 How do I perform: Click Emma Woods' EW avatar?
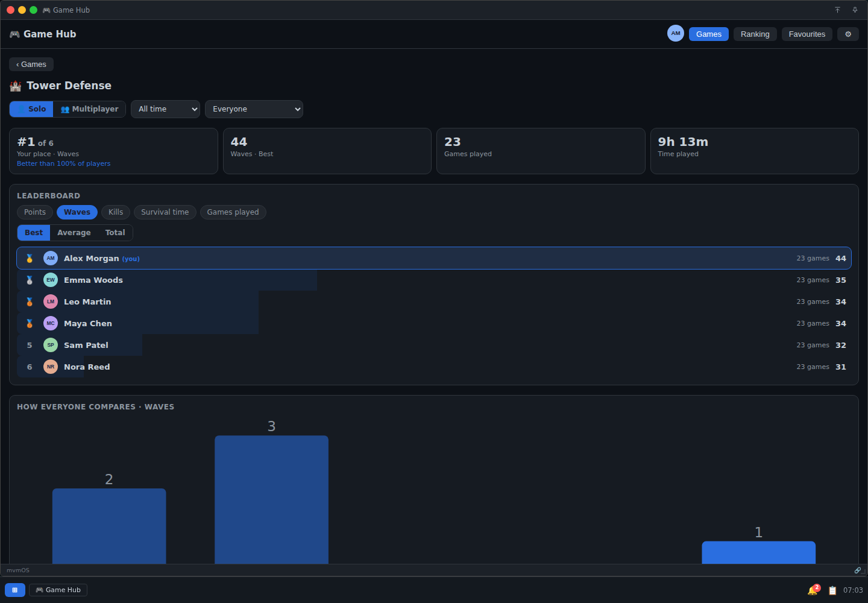[x=51, y=280]
